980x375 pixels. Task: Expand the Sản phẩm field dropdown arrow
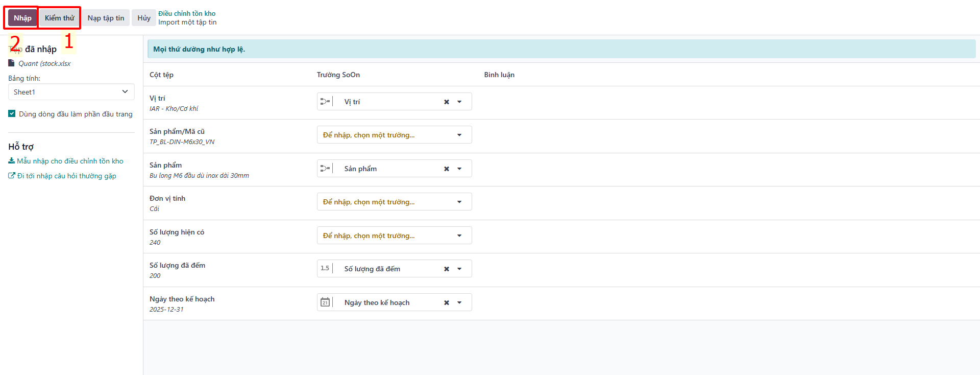click(459, 169)
